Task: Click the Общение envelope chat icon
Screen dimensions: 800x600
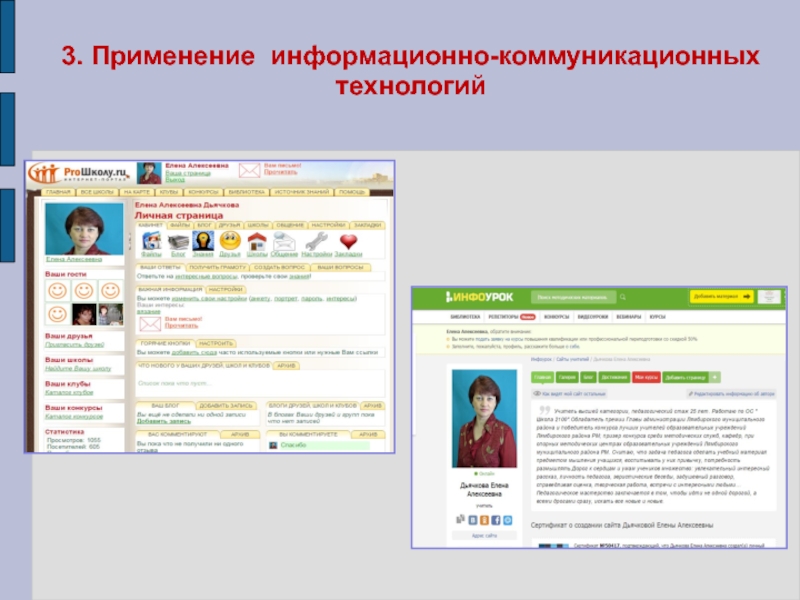Action: tap(284, 241)
